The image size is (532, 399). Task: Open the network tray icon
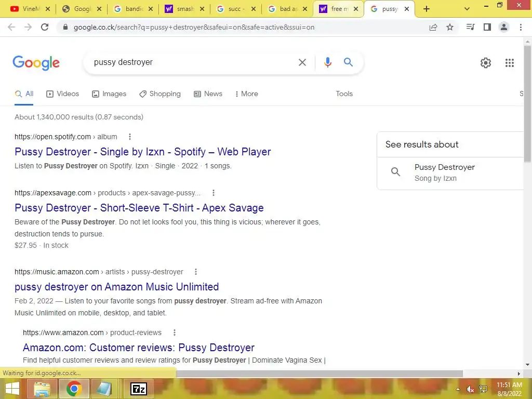pyautogui.click(x=483, y=389)
